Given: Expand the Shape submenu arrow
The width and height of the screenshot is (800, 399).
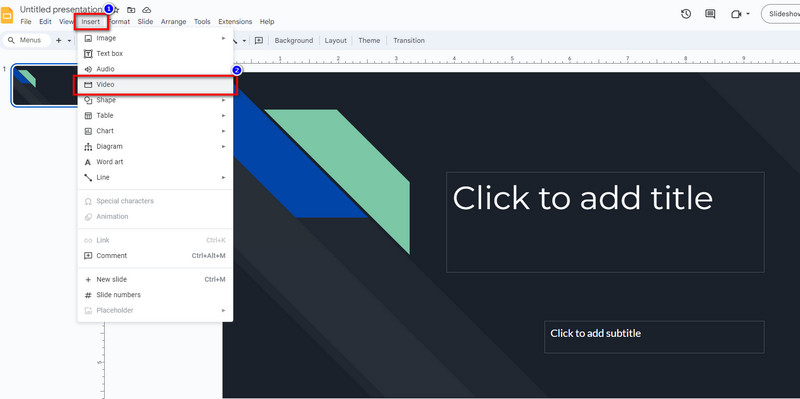Looking at the screenshot, I should tap(223, 100).
